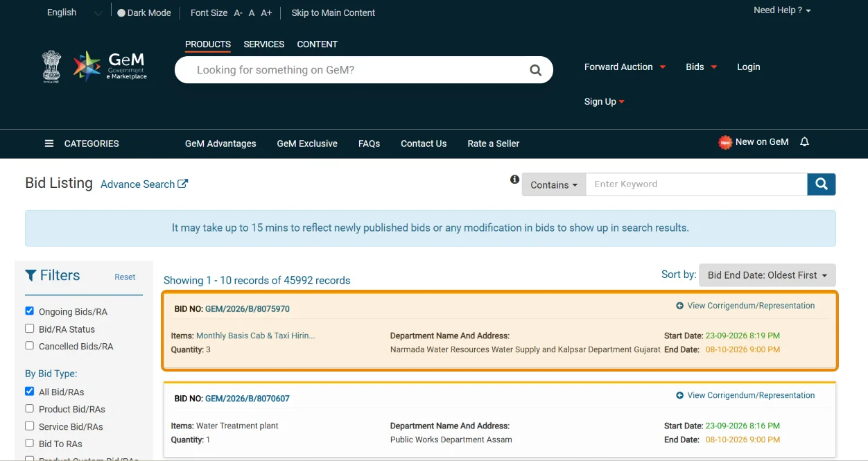Click the GeM product search field
Image resolution: width=868 pixels, height=461 pixels.
pyautogui.click(x=354, y=70)
